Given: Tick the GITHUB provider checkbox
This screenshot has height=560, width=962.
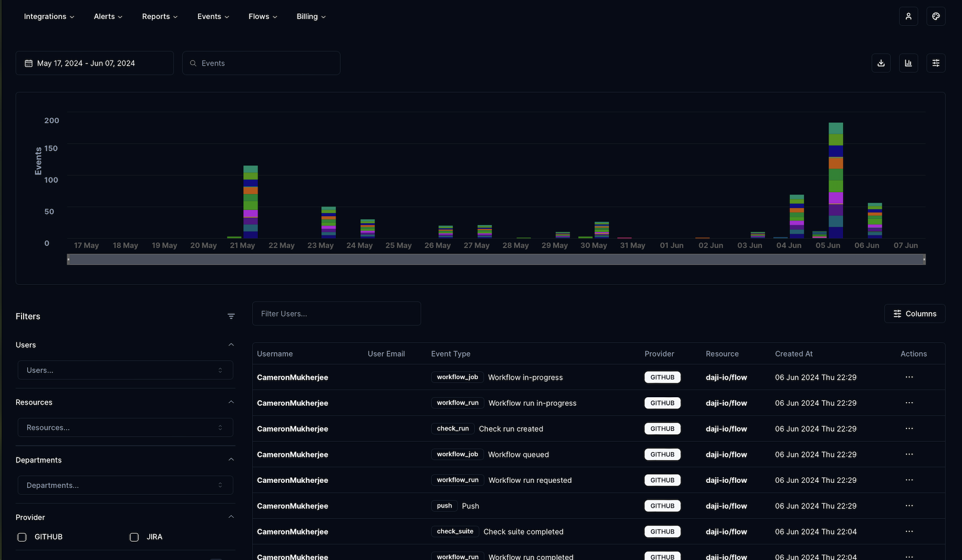Looking at the screenshot, I should click(22, 537).
